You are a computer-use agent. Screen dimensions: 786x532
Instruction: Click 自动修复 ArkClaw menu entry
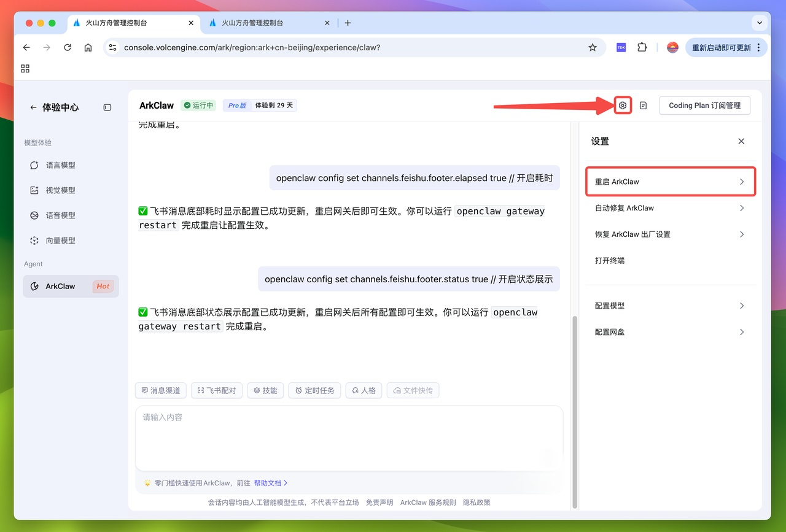point(670,207)
